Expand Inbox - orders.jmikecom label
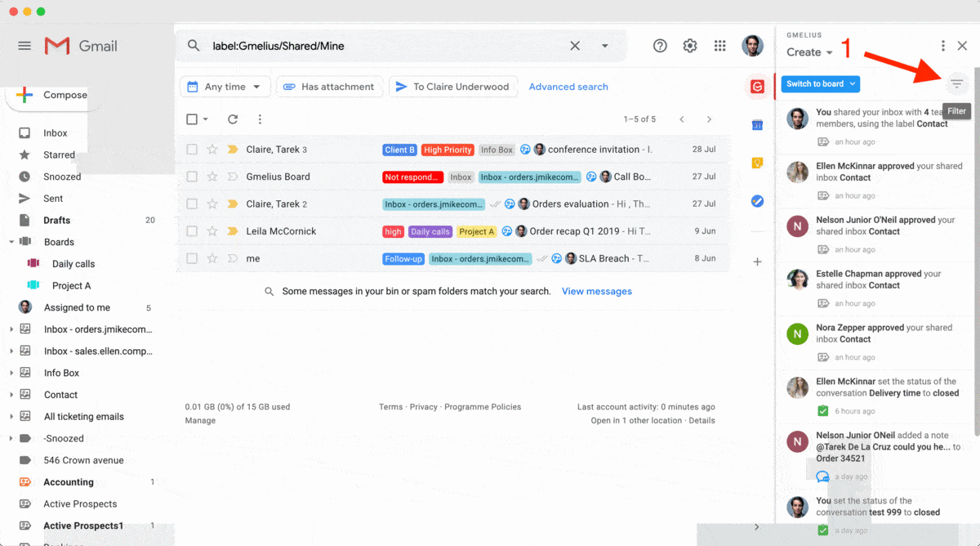 pos(11,329)
